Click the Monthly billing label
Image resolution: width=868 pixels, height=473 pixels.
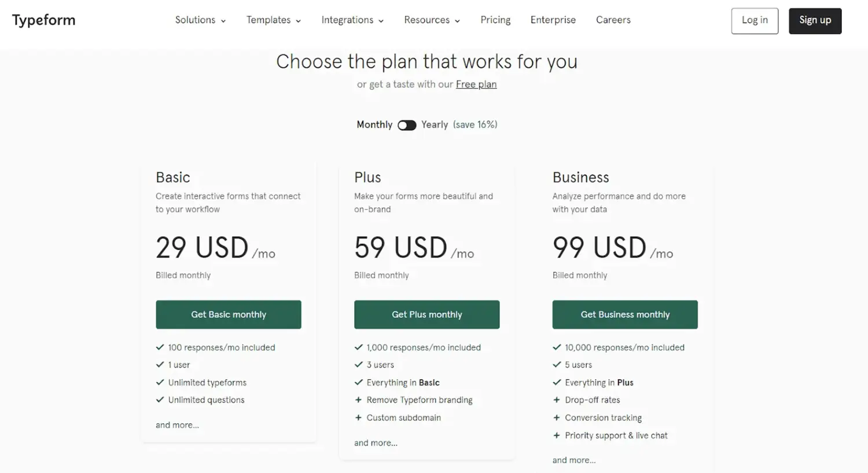pos(374,125)
